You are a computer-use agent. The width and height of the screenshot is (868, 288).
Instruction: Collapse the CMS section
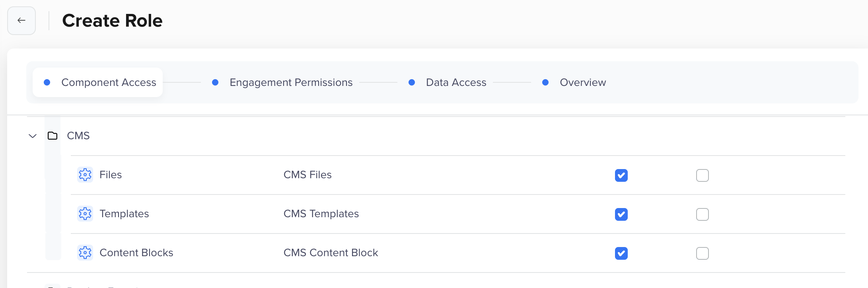pyautogui.click(x=32, y=136)
